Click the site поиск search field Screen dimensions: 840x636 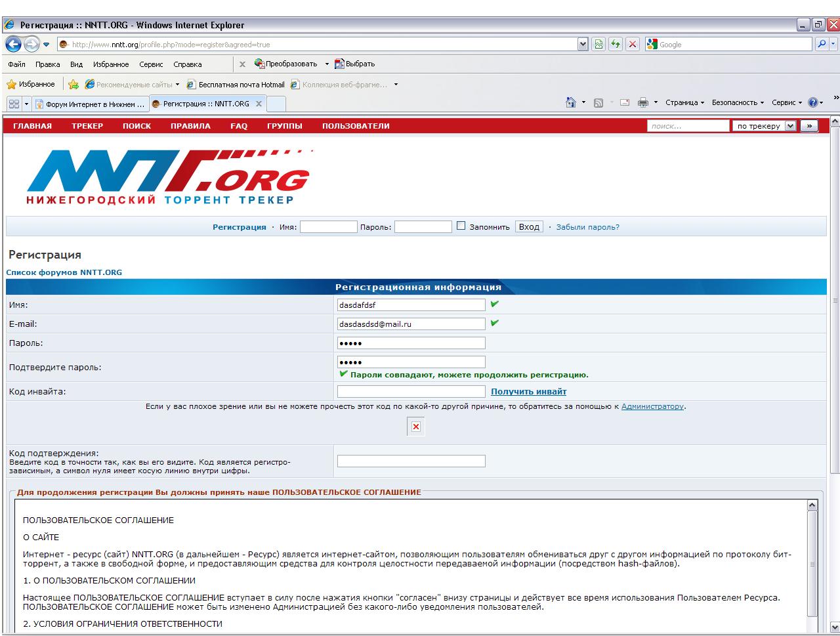pyautogui.click(x=688, y=126)
